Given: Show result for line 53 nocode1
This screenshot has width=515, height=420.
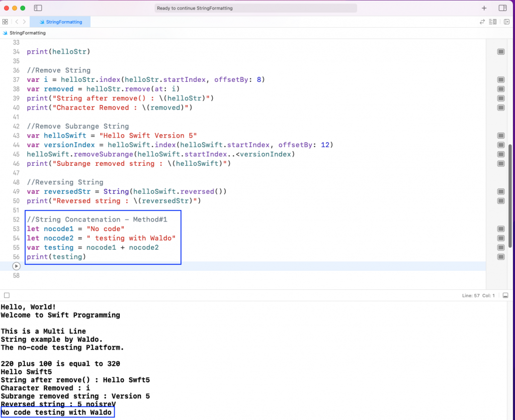Looking at the screenshot, I should click(x=501, y=229).
